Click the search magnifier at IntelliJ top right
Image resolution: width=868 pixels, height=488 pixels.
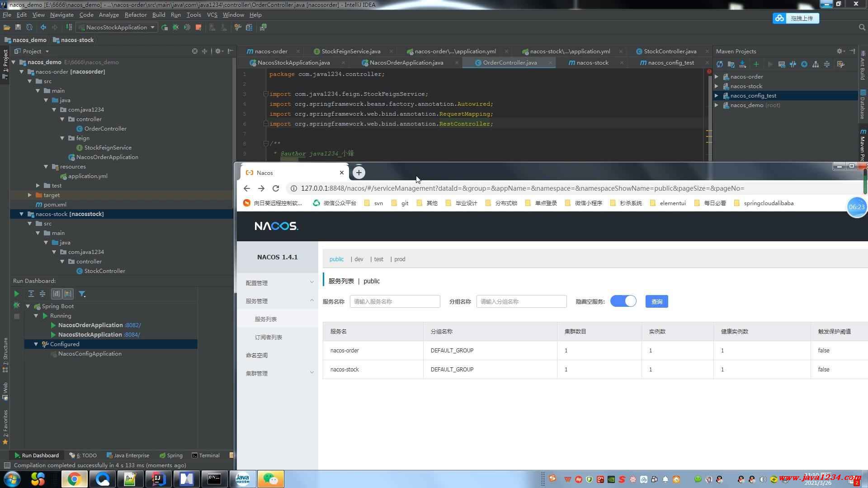[x=862, y=28]
